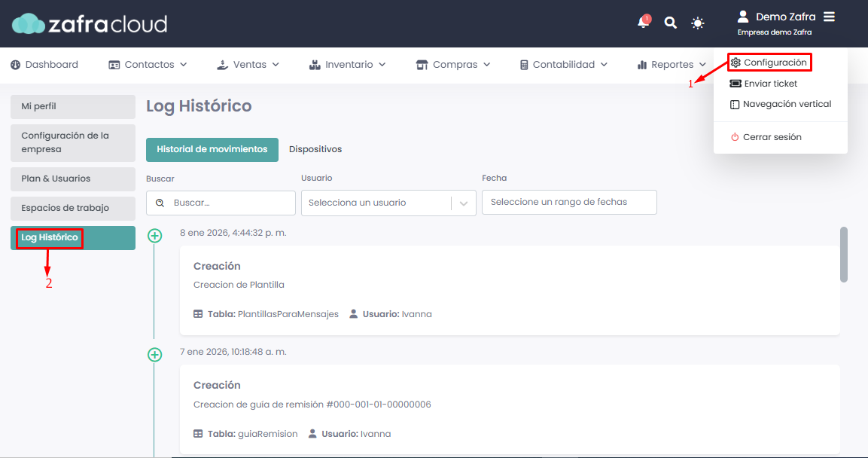Open the hamburger menu icon beside Demo Zafra
This screenshot has height=458, width=868.
coord(829,17)
